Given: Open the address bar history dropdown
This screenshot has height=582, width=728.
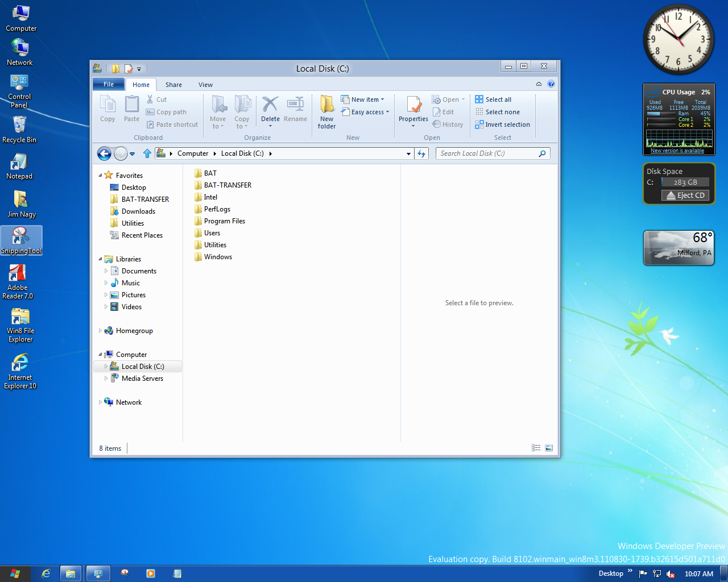Looking at the screenshot, I should 408,153.
